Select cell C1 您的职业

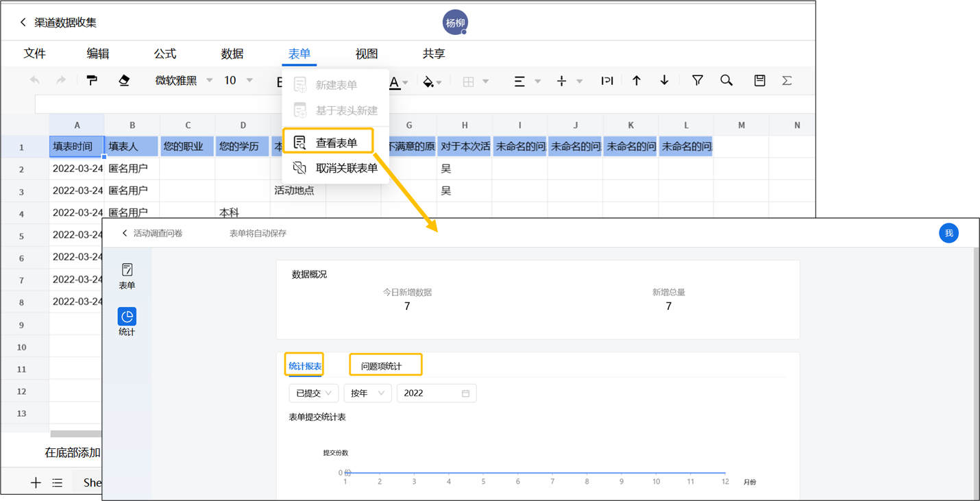click(x=188, y=147)
